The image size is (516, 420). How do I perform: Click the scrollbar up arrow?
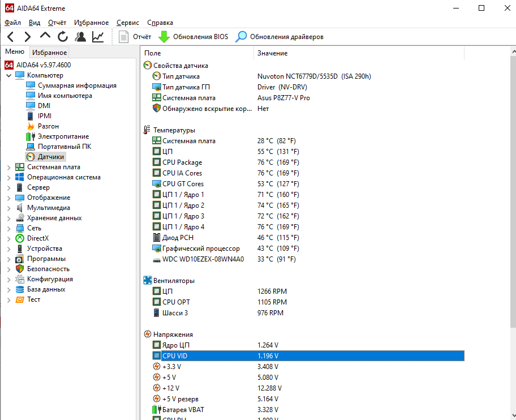[513, 52]
